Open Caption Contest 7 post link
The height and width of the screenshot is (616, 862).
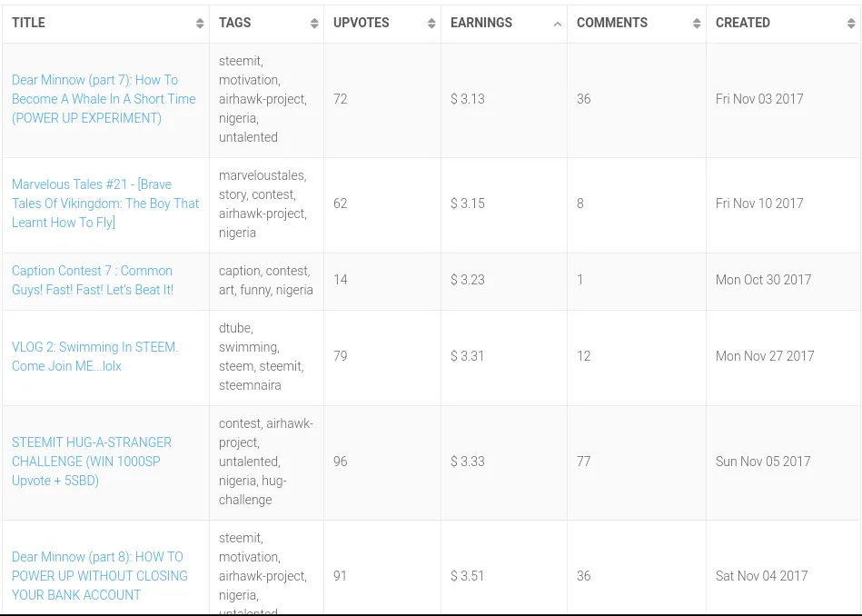pos(93,280)
